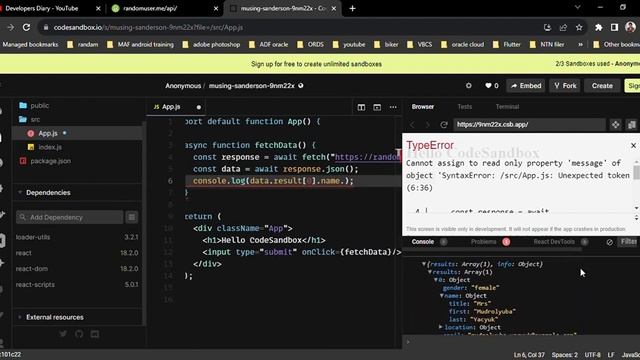Go forward in Chrome history
The image size is (640, 360).
[x=11, y=27]
